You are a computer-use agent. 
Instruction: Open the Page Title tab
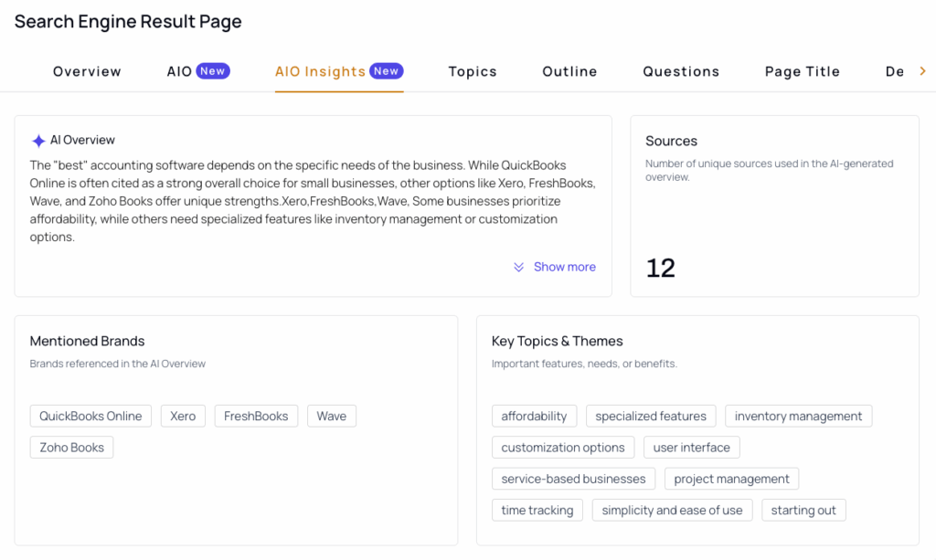click(803, 71)
